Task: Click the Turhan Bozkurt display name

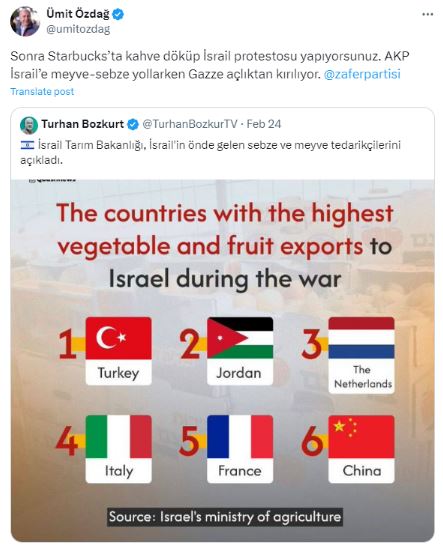Action: [83, 124]
